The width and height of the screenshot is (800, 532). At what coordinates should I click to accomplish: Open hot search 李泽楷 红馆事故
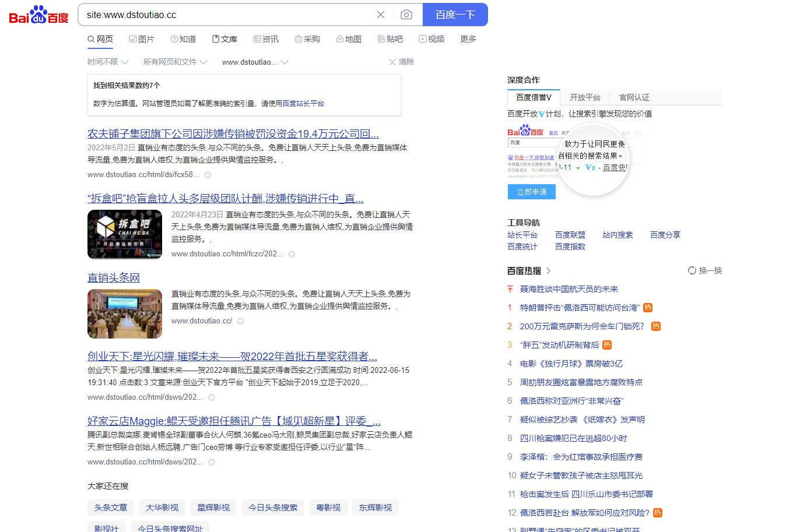pyautogui.click(x=581, y=457)
